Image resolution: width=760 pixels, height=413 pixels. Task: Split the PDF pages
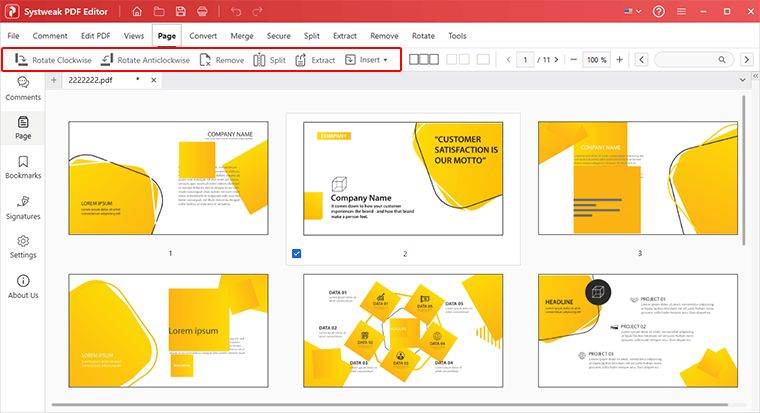[x=269, y=60]
